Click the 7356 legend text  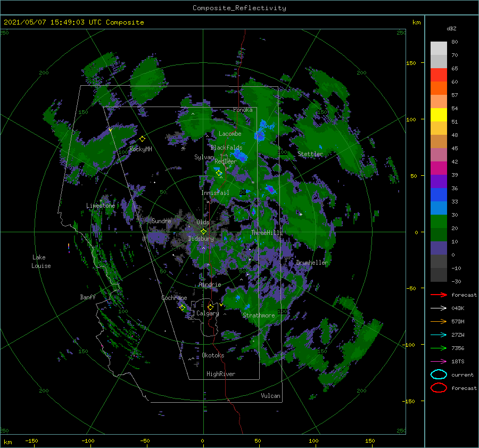click(458, 348)
